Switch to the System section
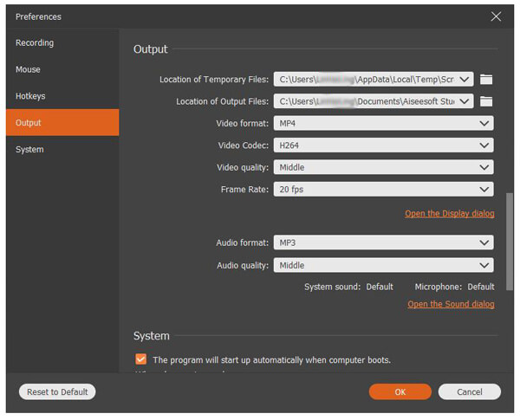This screenshot has height=420, width=520. coord(62,150)
